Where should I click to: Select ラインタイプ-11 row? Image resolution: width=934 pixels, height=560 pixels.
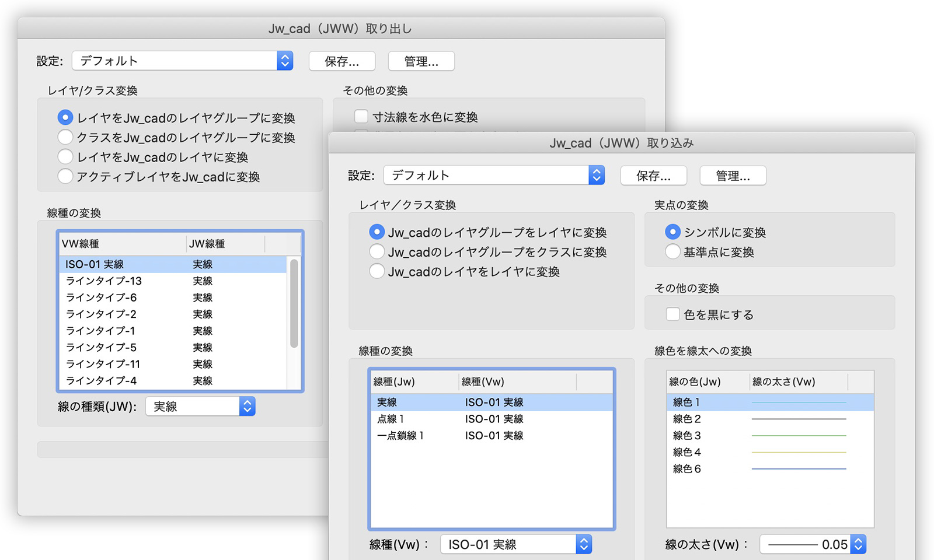173,364
